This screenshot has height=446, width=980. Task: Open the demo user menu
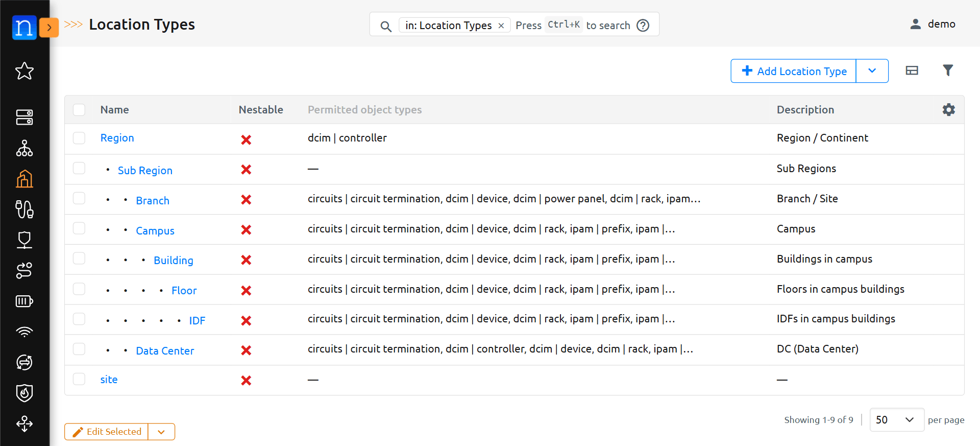[x=933, y=24]
